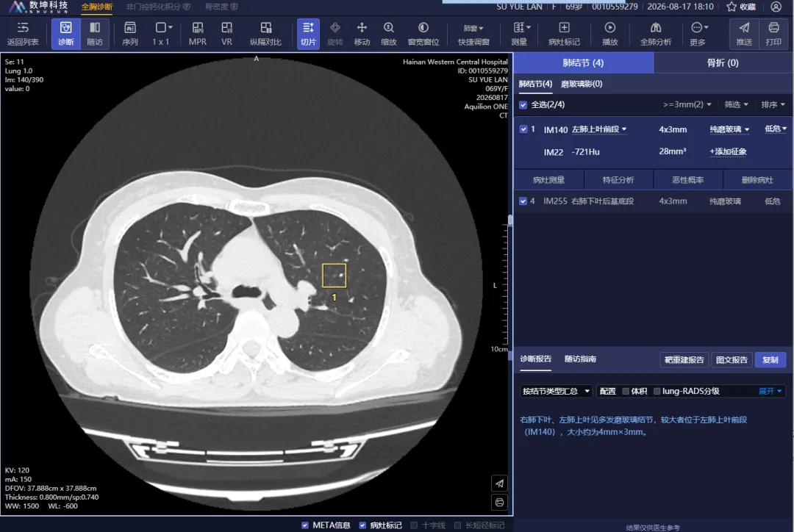
Task: Open the 按结节类型汇总 summary mode dropdown
Action: click(556, 391)
